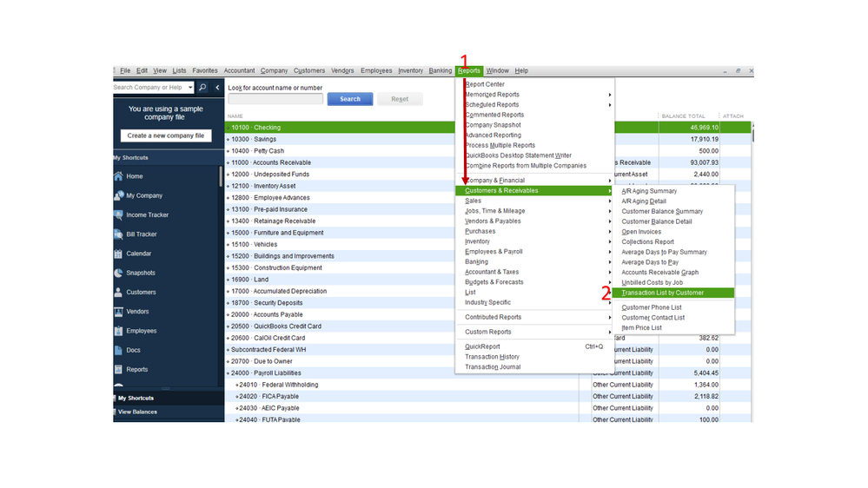Click the NAME column header

pos(235,116)
